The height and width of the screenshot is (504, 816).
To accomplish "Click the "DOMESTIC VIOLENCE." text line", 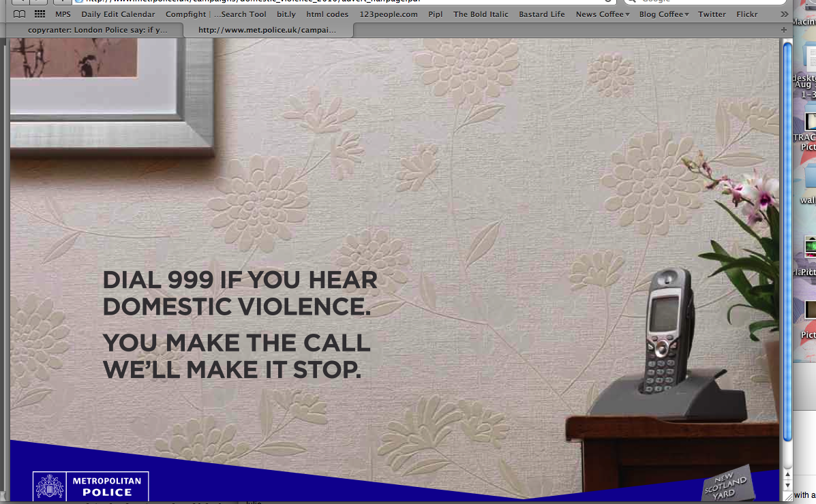I will (x=237, y=306).
